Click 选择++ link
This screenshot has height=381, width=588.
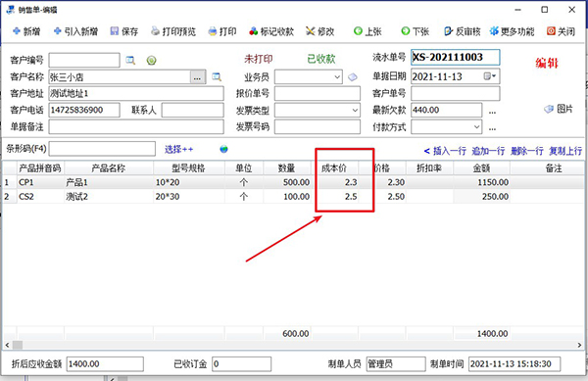point(179,149)
